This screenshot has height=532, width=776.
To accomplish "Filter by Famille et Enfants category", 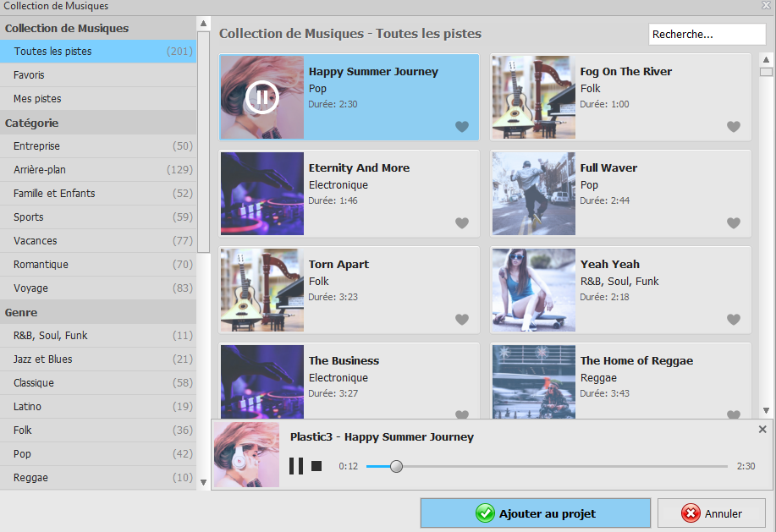I will 98,194.
